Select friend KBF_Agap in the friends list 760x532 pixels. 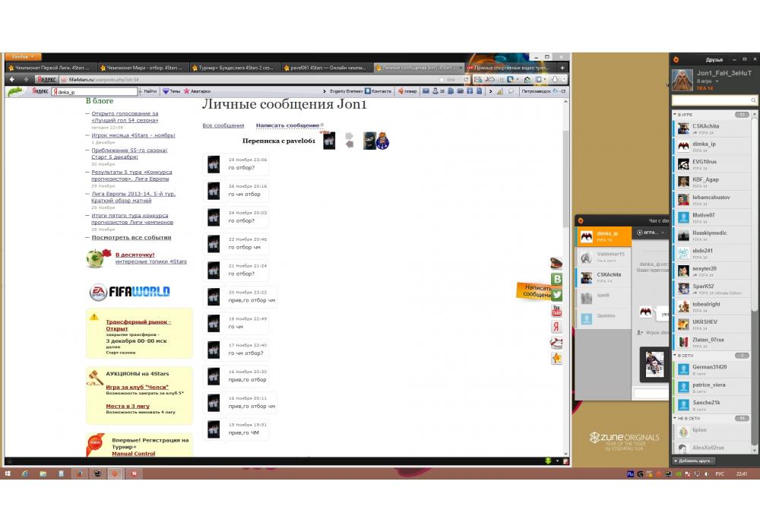711,182
